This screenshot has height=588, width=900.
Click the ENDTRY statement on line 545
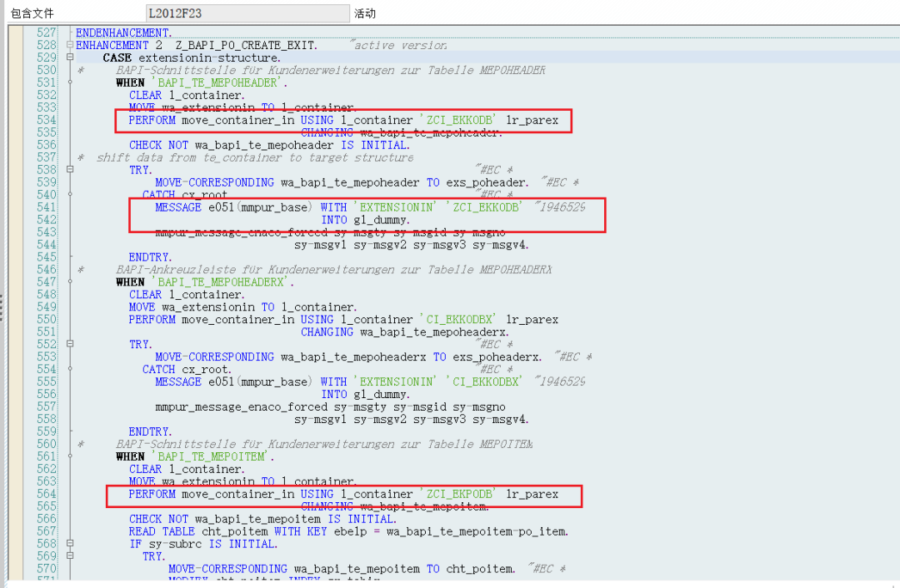coord(150,257)
